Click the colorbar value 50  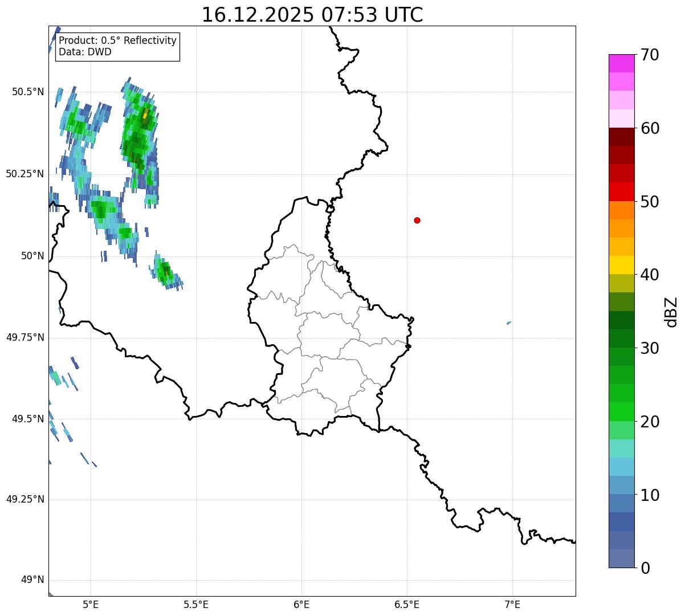point(650,202)
